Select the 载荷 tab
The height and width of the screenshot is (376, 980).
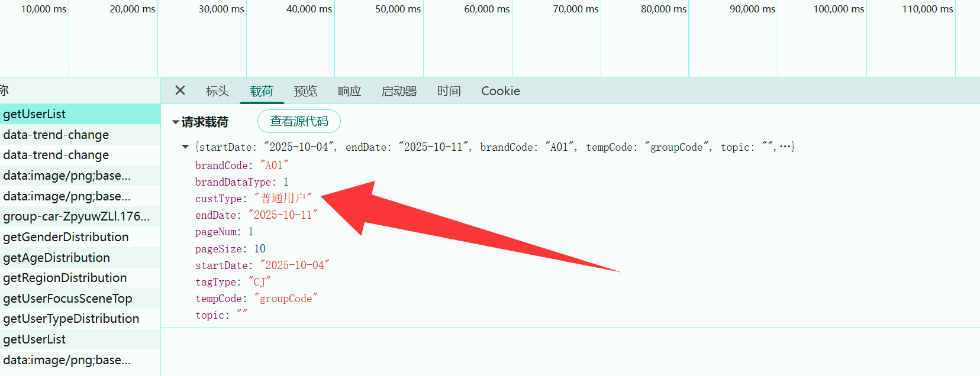[x=262, y=91]
